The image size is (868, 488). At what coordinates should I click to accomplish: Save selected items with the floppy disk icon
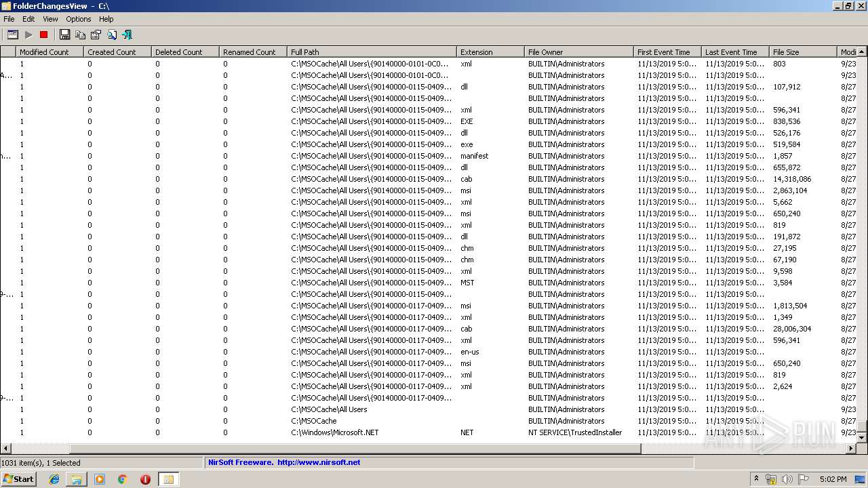tap(65, 35)
